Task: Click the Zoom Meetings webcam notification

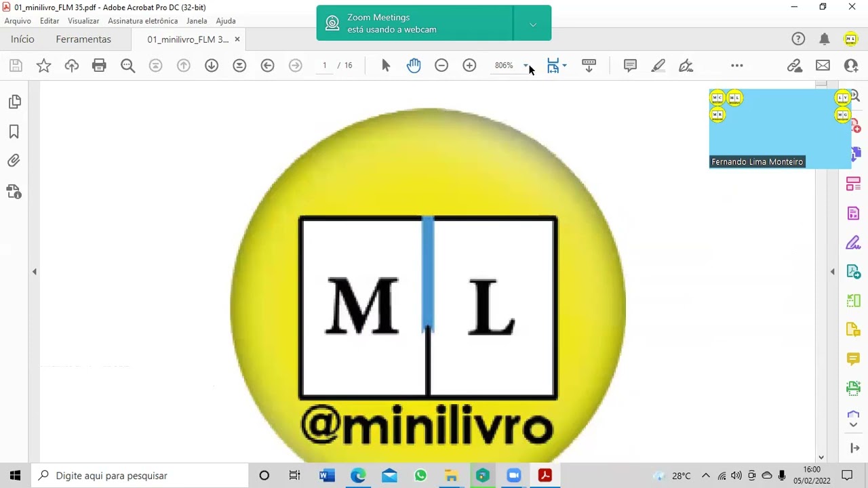Action: click(x=415, y=24)
